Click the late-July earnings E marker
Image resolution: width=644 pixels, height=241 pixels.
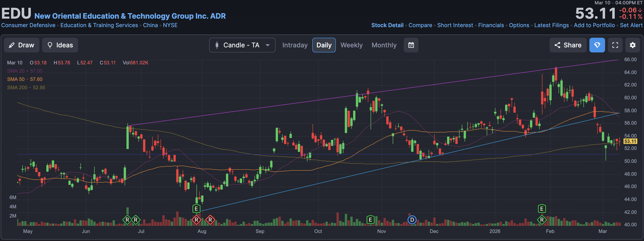pos(196,209)
